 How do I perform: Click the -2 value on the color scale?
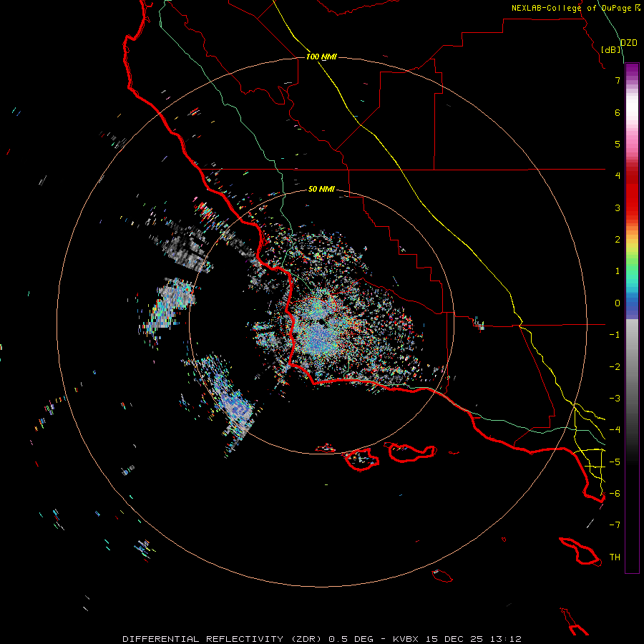[615, 367]
